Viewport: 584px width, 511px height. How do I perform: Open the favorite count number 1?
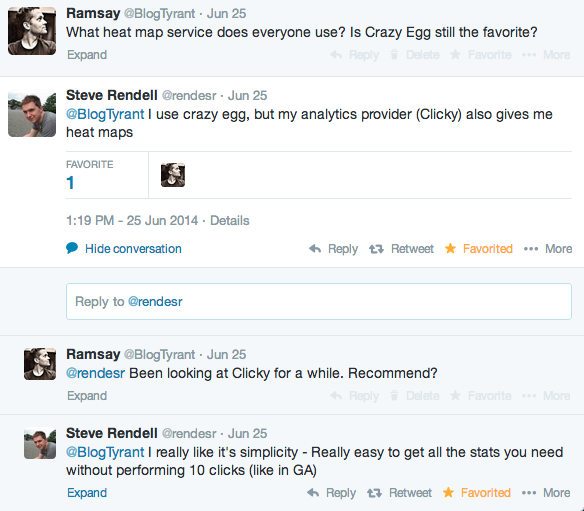70,183
